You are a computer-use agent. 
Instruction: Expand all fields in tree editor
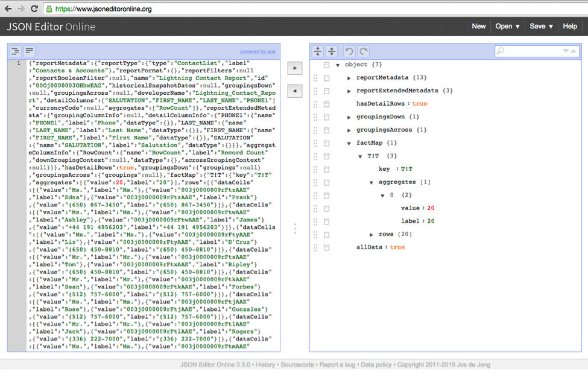pyautogui.click(x=318, y=51)
